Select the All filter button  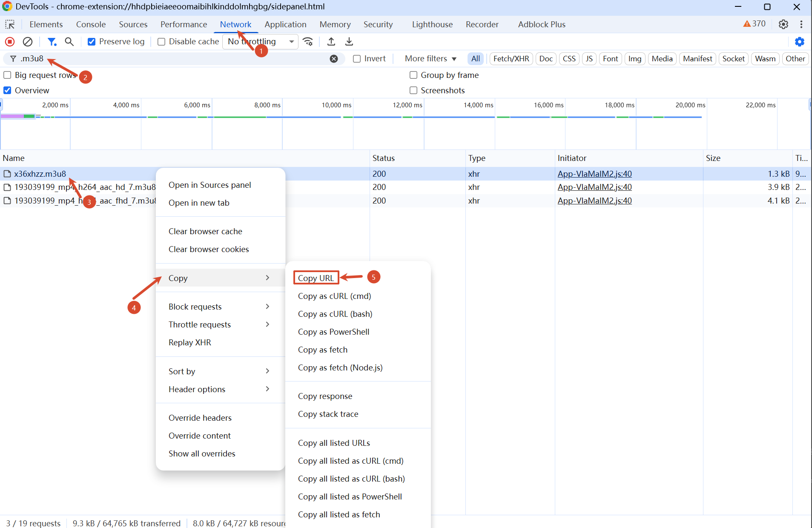tap(476, 59)
